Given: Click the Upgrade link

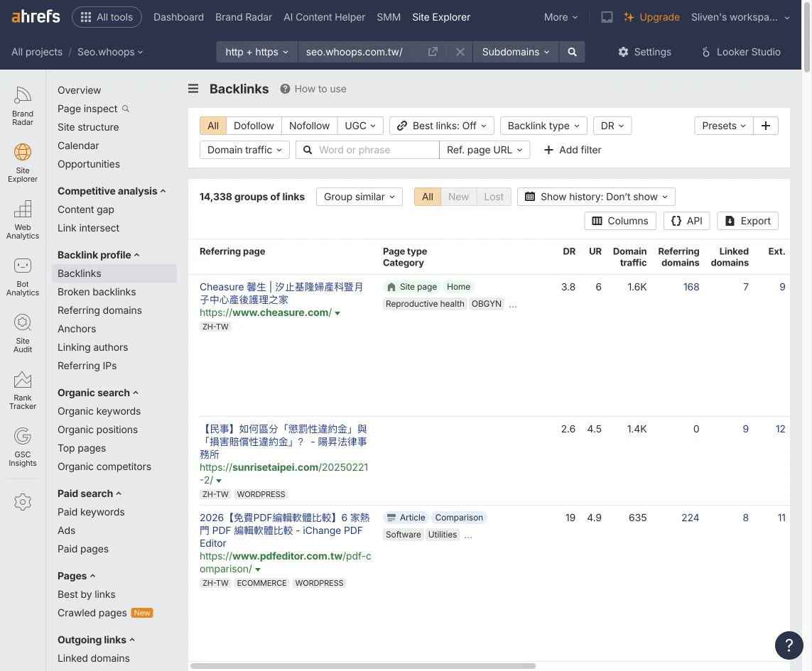Looking at the screenshot, I should [x=651, y=17].
